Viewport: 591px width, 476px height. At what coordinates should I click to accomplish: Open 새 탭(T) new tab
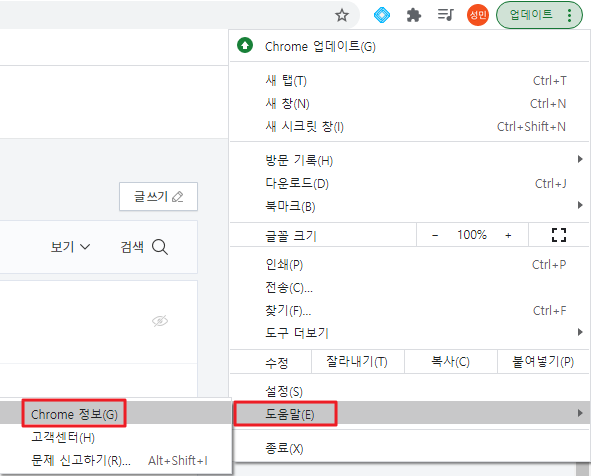tap(409, 81)
